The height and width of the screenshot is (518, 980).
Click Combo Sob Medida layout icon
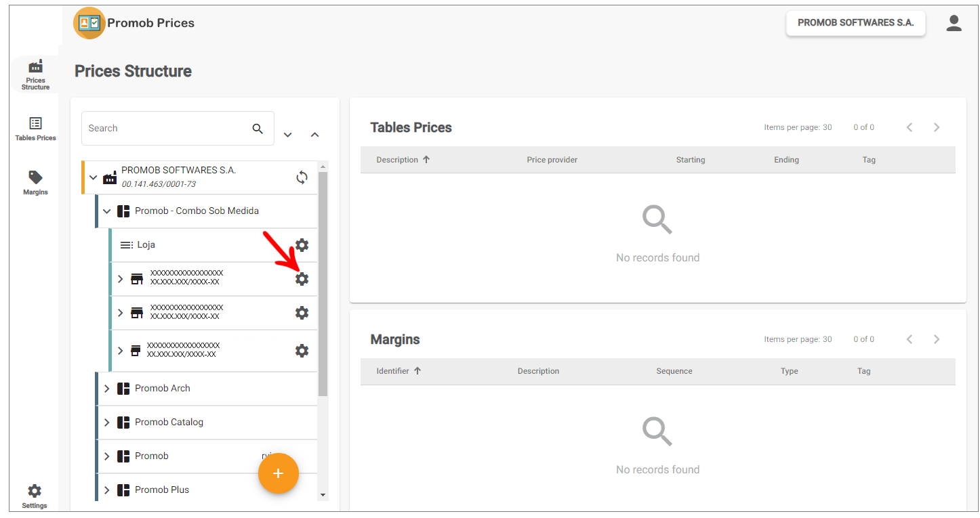[x=123, y=211]
